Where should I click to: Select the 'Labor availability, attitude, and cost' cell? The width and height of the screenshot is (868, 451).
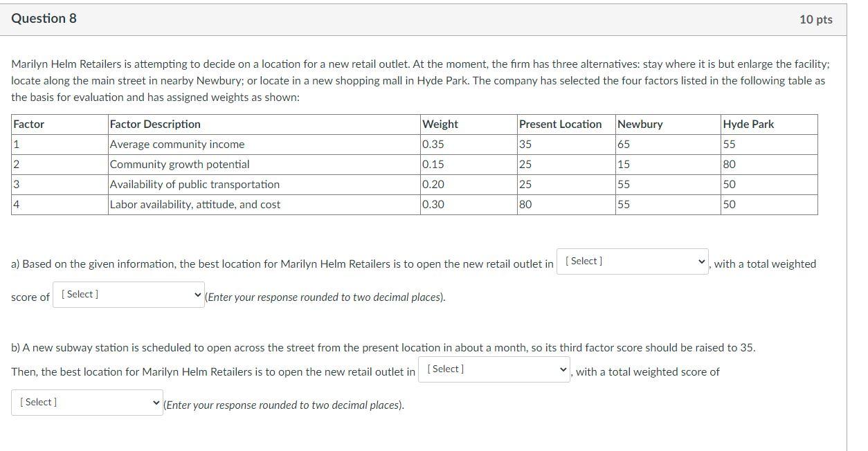coord(194,204)
